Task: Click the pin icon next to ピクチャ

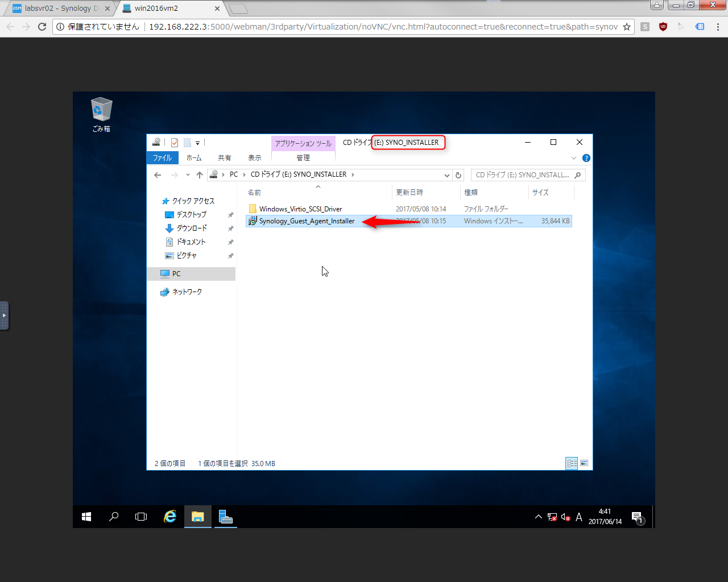Action: tap(230, 256)
